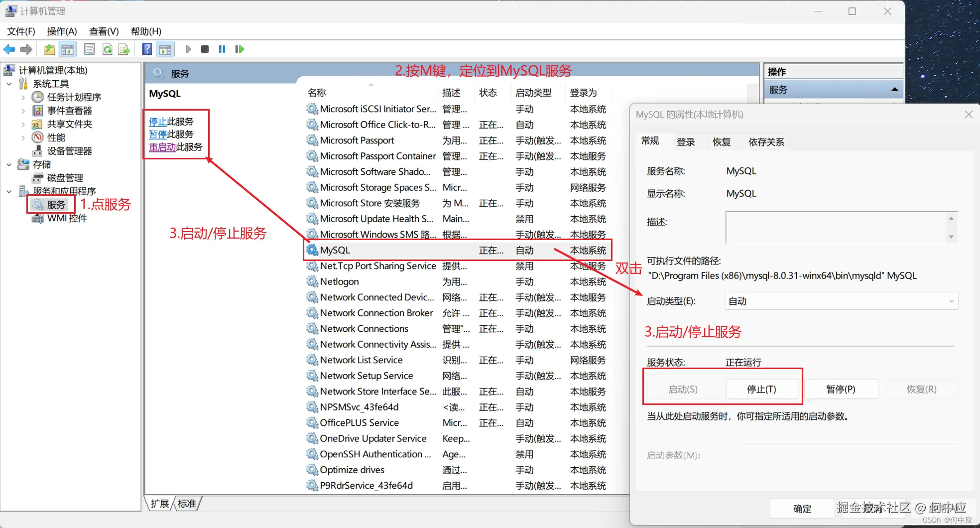
Task: Switch to the 依存关系 tab in MySQL properties
Action: (x=766, y=142)
